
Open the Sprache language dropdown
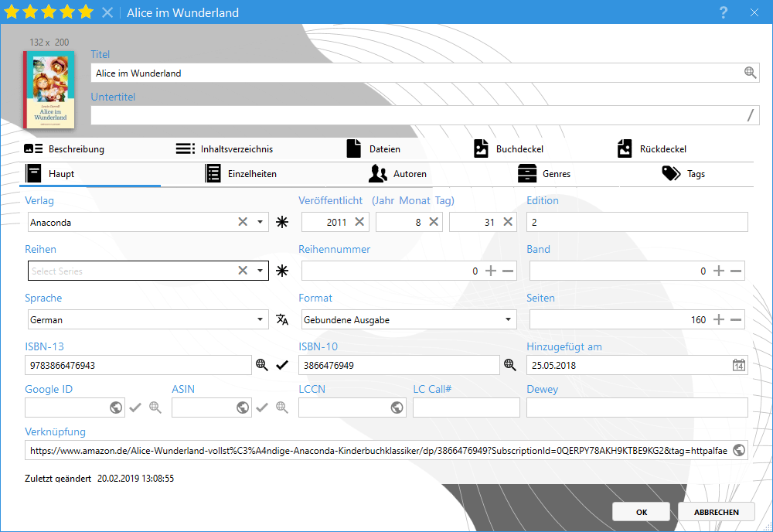(x=261, y=319)
